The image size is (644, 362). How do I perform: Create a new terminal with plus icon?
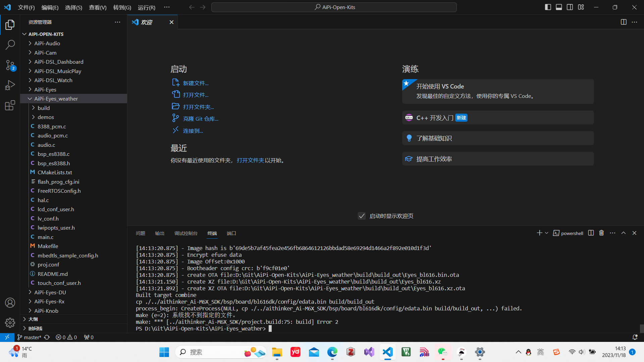coord(539,233)
